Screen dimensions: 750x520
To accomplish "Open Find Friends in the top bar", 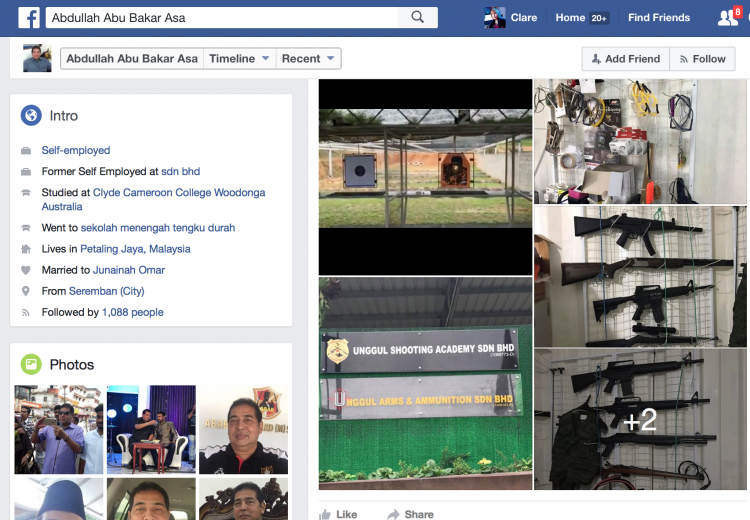I will click(x=659, y=18).
